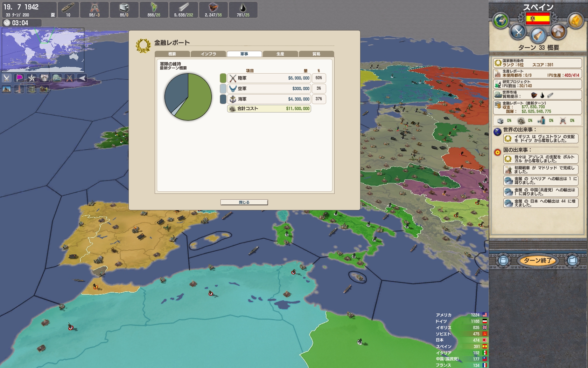Select the magenta flag map filter
The image size is (588, 368).
19,78
